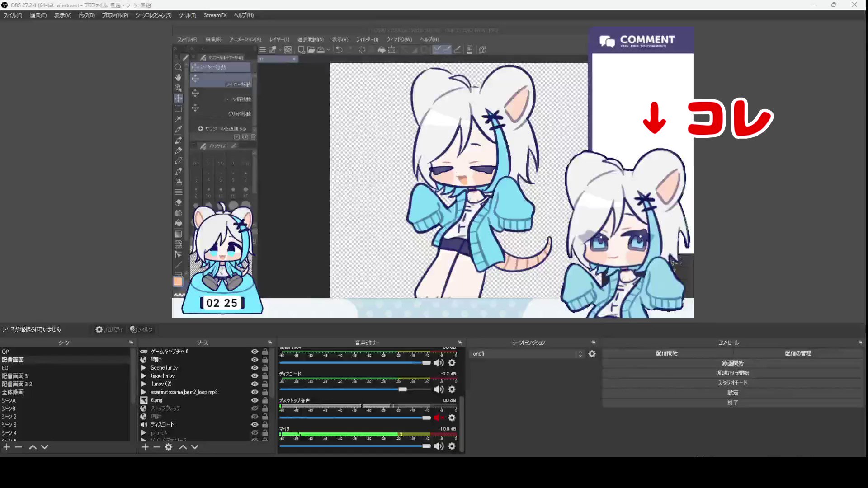Open audio settings gear for マイク channel

(452, 446)
